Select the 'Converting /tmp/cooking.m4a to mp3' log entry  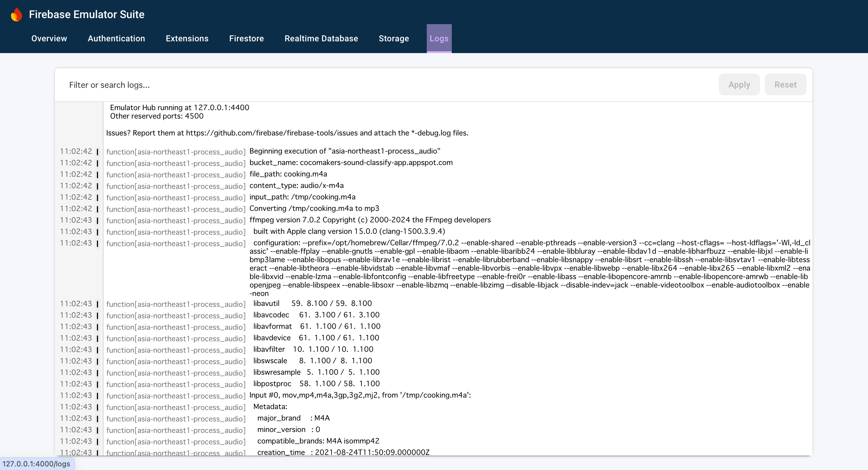click(x=314, y=208)
